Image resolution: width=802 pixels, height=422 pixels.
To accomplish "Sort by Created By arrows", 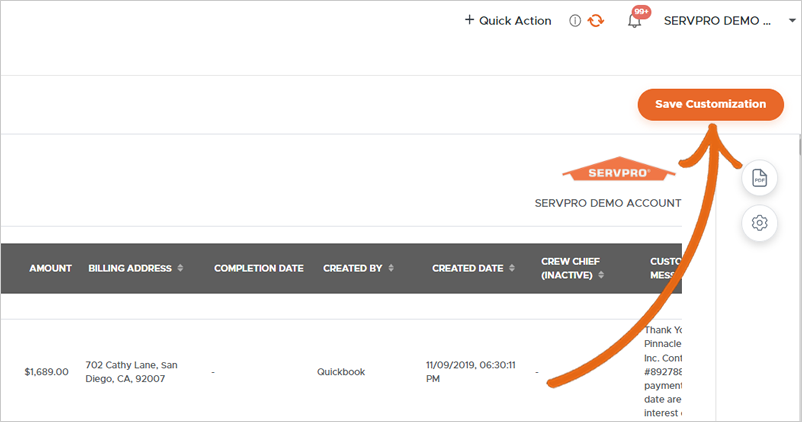I will tap(390, 268).
